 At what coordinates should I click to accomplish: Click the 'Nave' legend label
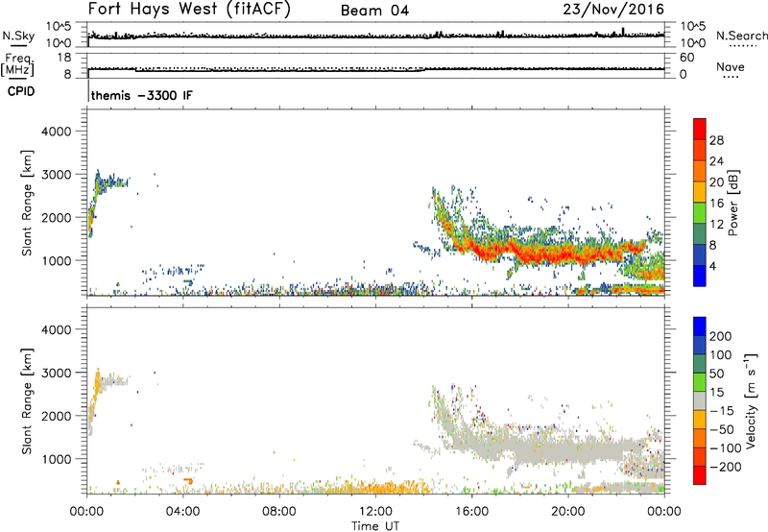click(x=730, y=66)
